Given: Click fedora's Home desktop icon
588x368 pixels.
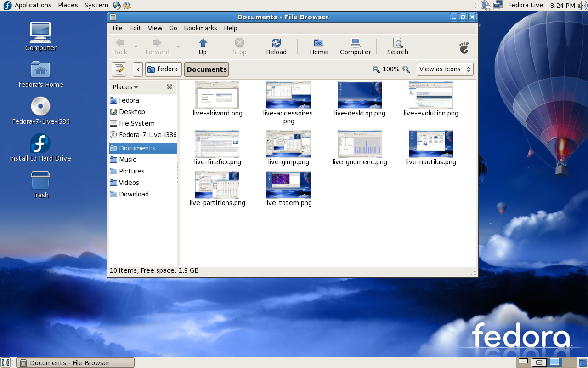Looking at the screenshot, I should tap(40, 69).
